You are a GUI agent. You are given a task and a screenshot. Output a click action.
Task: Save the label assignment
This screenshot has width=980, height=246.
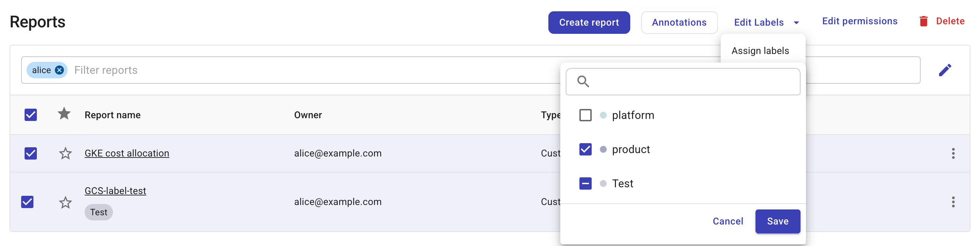pyautogui.click(x=778, y=221)
